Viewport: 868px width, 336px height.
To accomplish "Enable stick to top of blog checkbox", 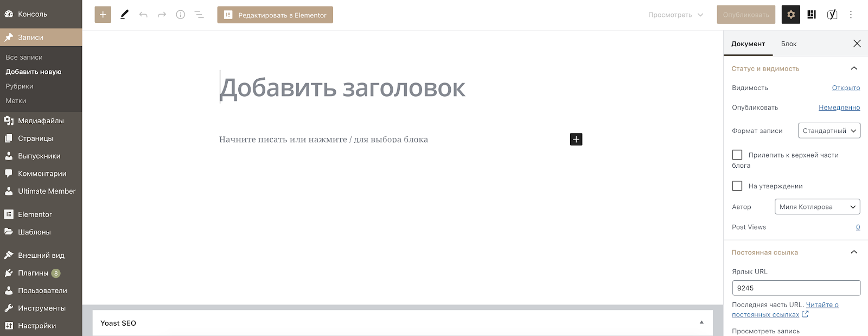I will point(737,155).
